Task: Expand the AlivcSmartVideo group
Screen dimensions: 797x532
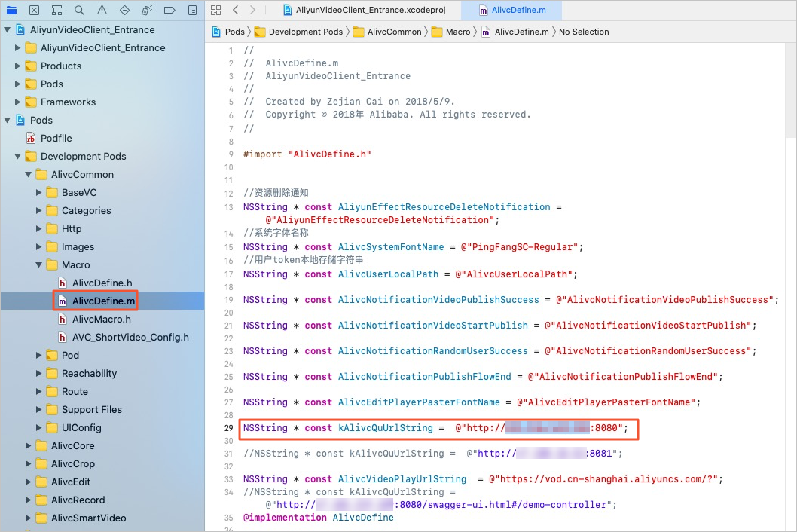Action: pyautogui.click(x=28, y=518)
